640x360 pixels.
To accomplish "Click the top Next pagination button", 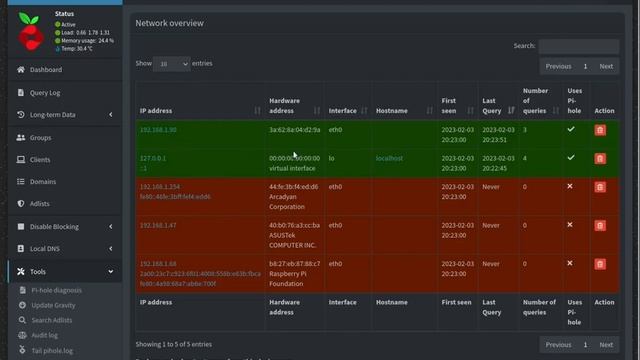I will click(x=606, y=67).
